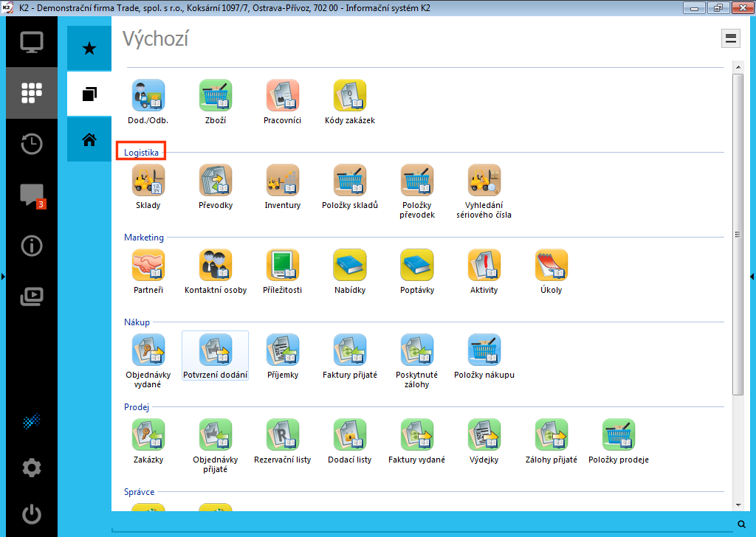The height and width of the screenshot is (537, 756).
Task: Click the power icon in sidebar
Action: click(32, 514)
